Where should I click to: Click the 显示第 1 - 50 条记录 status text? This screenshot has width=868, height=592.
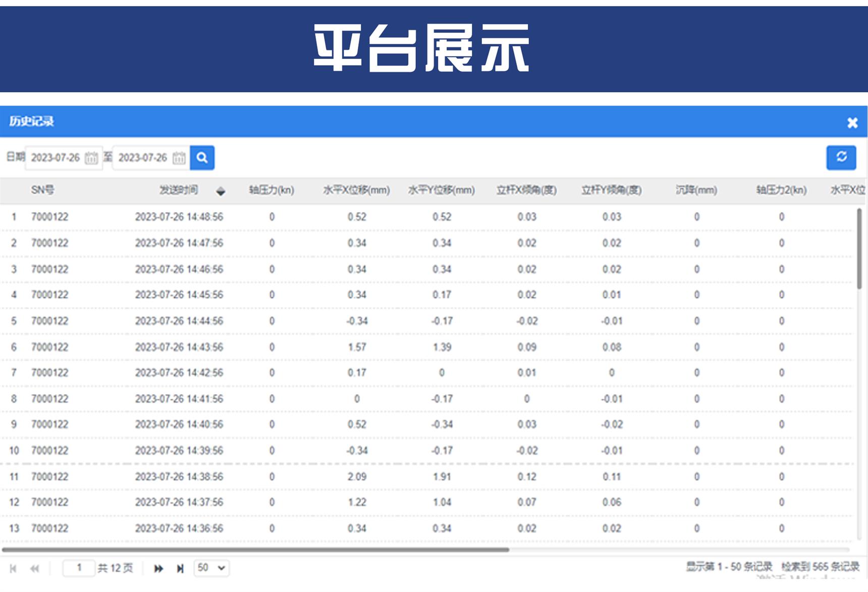coord(729,567)
